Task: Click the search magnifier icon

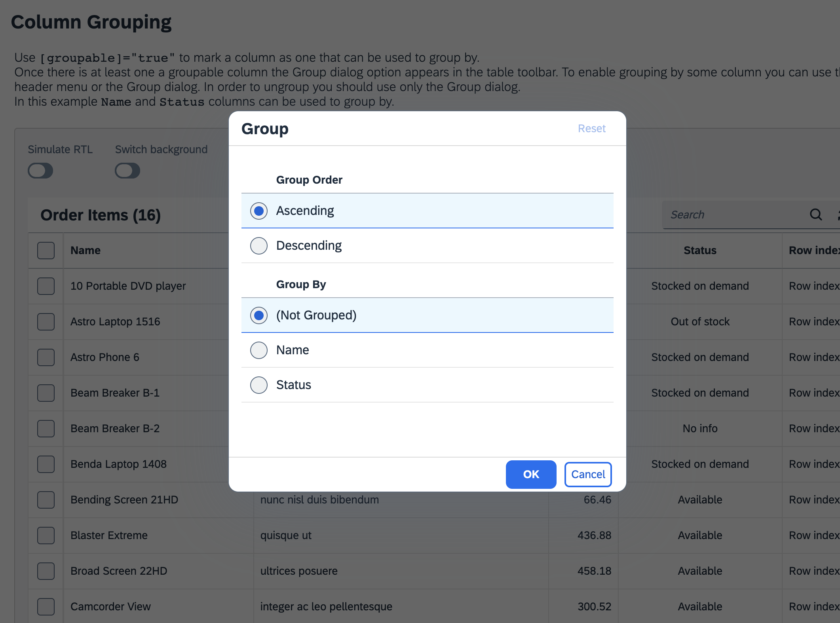Action: click(815, 215)
